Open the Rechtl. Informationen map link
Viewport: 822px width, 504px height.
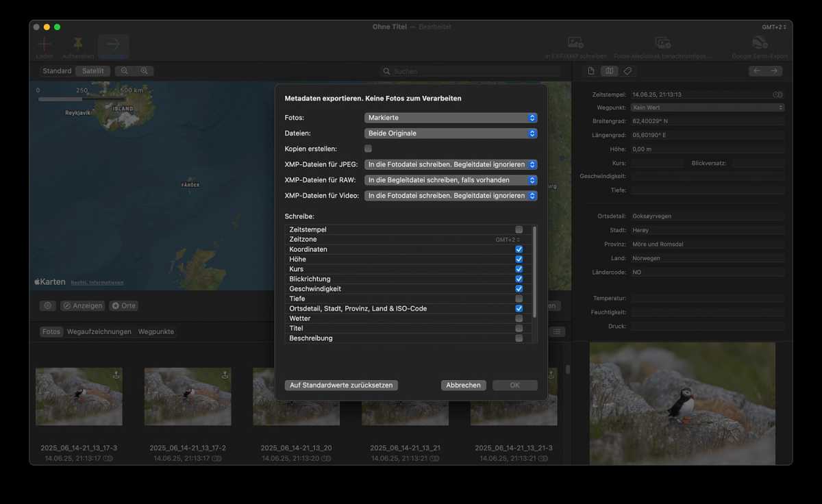pyautogui.click(x=97, y=282)
